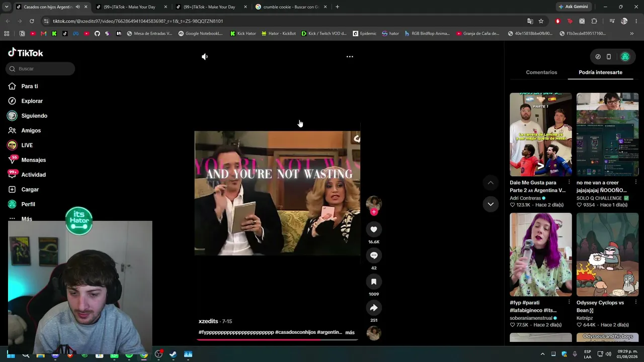
Task: Reload the page in Chrome
Action: click(x=32, y=21)
